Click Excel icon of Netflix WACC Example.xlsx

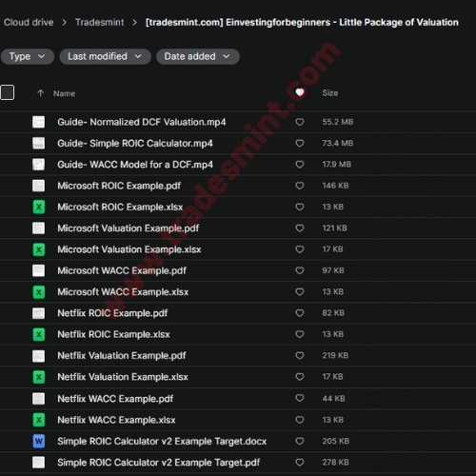39,420
